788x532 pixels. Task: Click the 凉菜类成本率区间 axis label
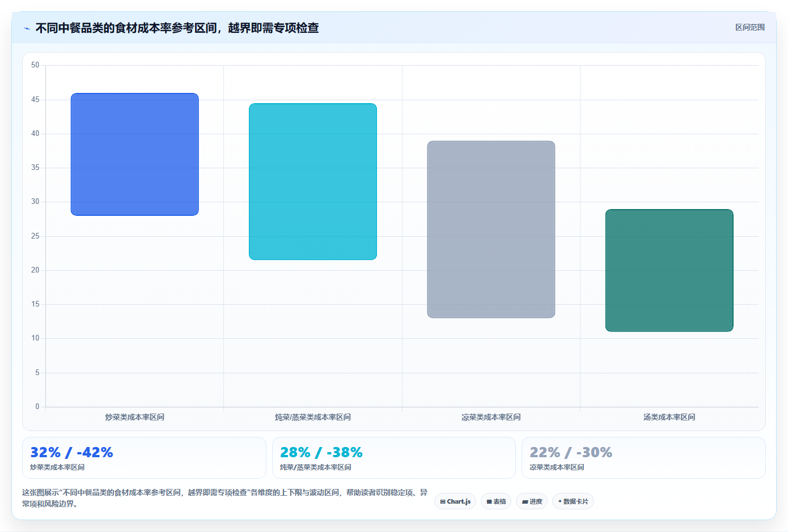(x=491, y=417)
